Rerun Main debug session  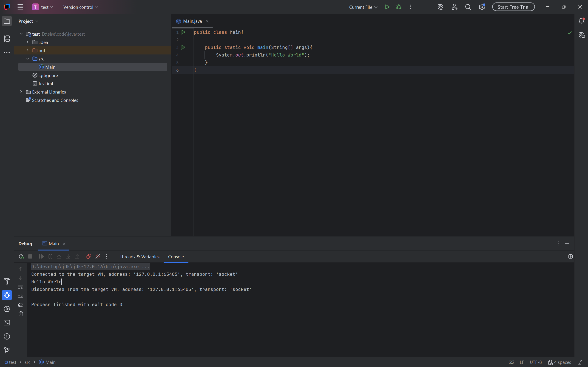pos(21,256)
